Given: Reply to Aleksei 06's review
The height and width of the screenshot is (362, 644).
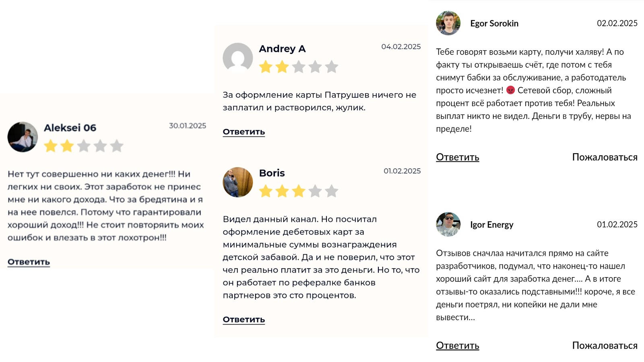Looking at the screenshot, I should coord(29,262).
